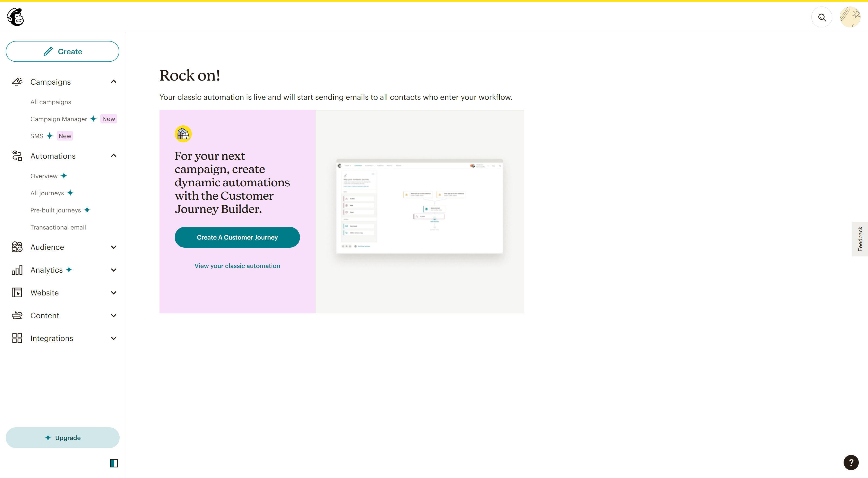Open All campaigns menu item

point(50,102)
